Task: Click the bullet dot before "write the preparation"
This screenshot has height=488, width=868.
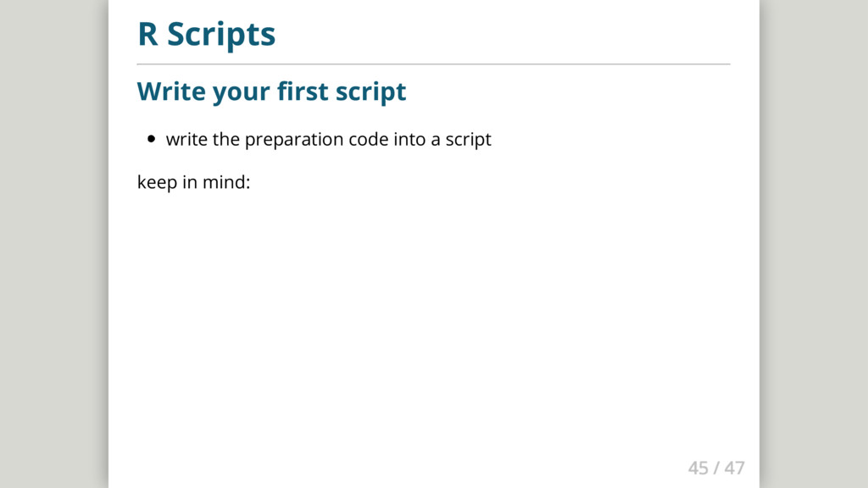Action: pos(152,139)
